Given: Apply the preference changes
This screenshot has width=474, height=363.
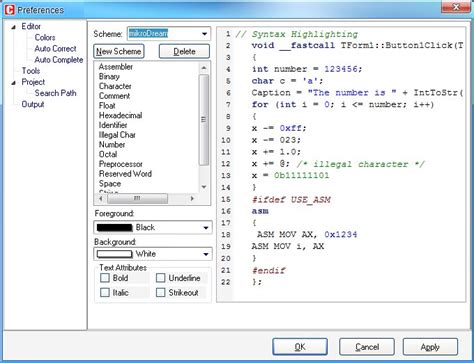Looking at the screenshot, I should [x=430, y=347].
